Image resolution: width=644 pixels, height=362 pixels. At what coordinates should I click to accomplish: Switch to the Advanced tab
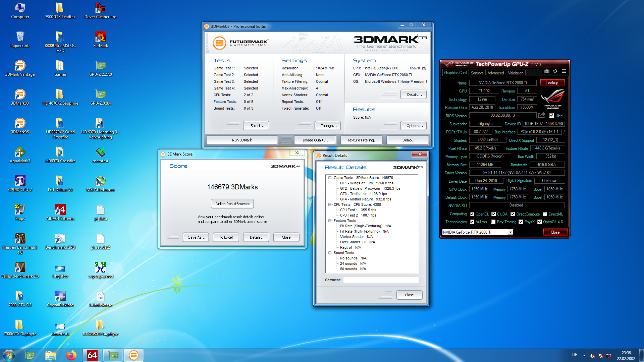pyautogui.click(x=495, y=73)
